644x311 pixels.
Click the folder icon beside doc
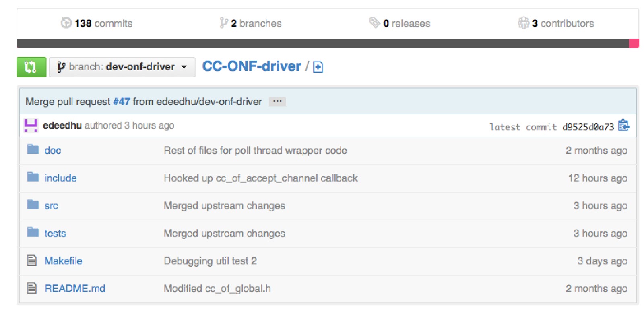(33, 149)
